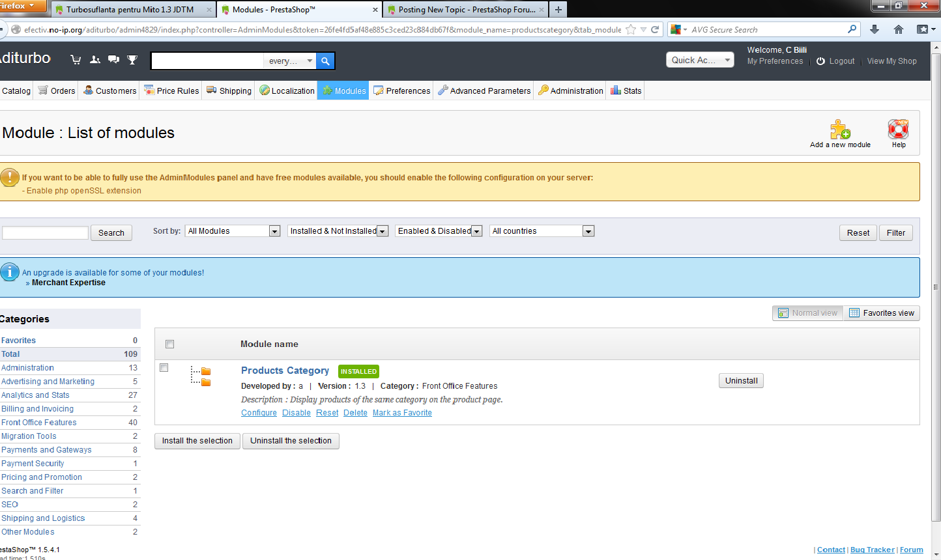Open the Localization menu
941x560 pixels.
(x=287, y=91)
